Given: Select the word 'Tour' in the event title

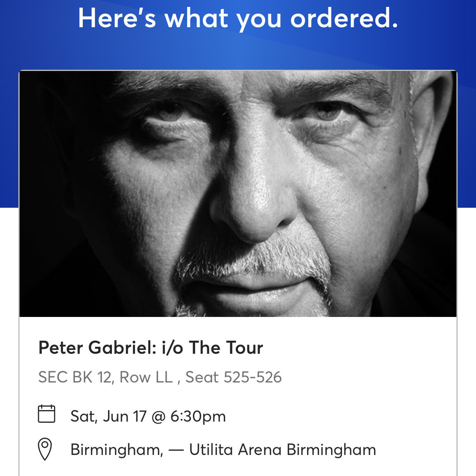Looking at the screenshot, I should tap(245, 348).
